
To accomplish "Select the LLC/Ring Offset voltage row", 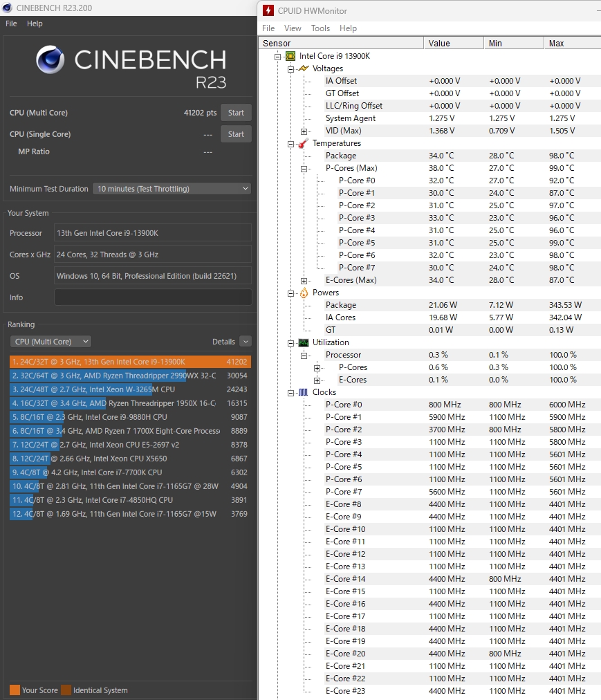I will click(463, 106).
